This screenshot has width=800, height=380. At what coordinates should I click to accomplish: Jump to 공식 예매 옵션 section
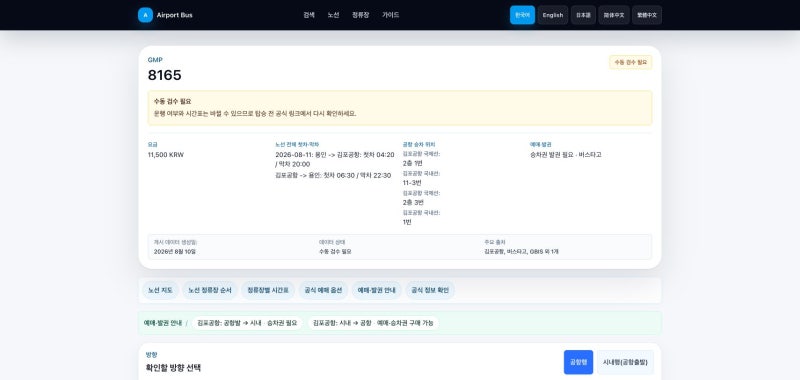(323, 290)
